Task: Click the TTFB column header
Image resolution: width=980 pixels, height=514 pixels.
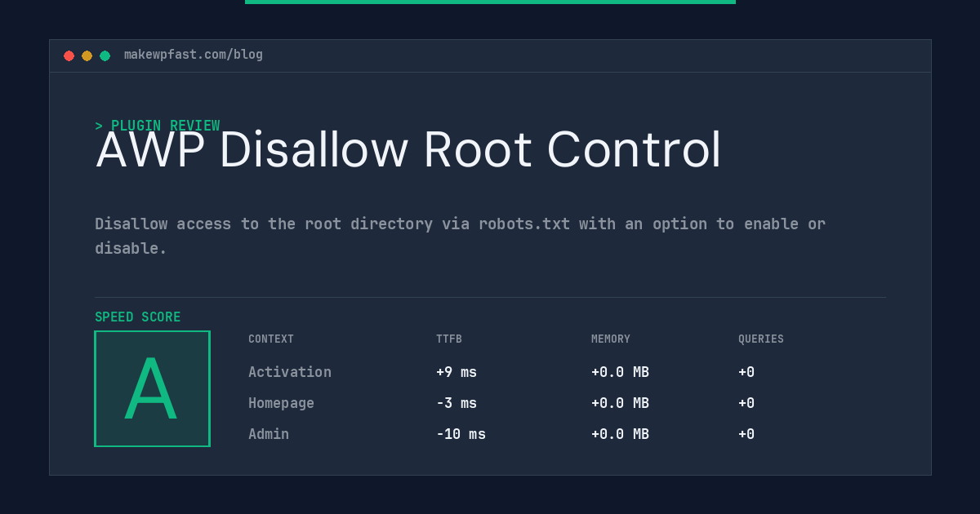Action: 449,339
